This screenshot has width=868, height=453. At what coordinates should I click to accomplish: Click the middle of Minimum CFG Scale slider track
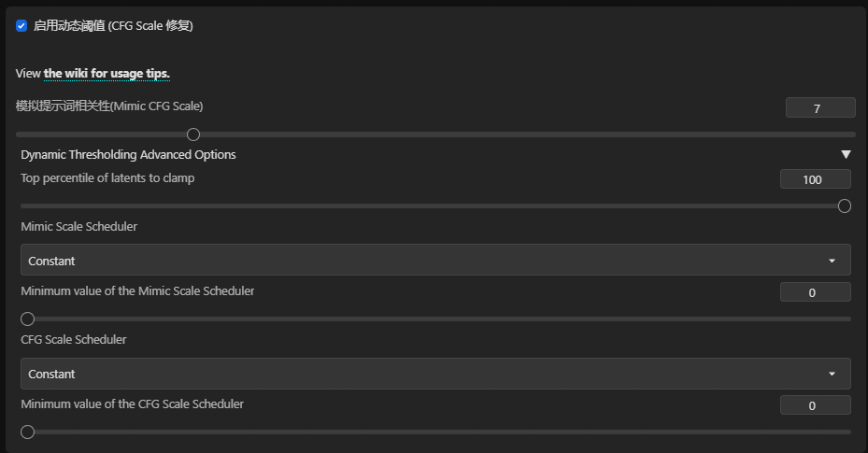tap(435, 432)
